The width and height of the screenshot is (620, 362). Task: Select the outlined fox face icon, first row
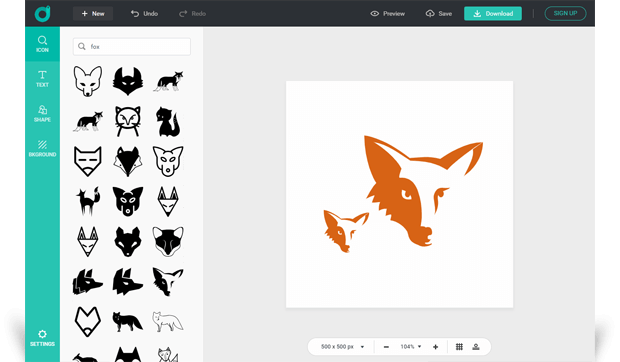(88, 81)
